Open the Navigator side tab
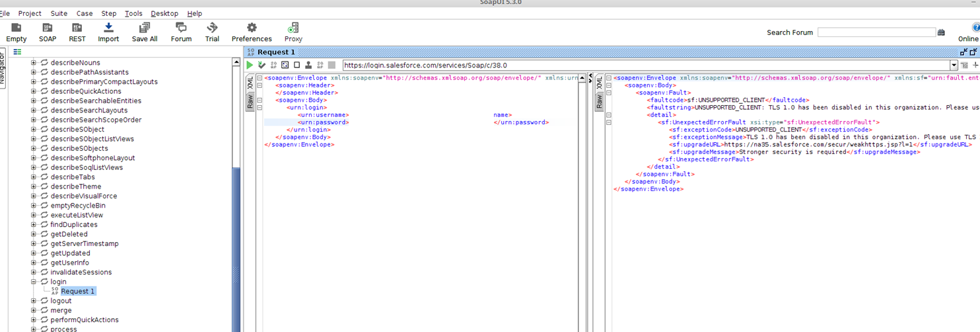Image resolution: width=980 pixels, height=332 pixels. point(3,68)
